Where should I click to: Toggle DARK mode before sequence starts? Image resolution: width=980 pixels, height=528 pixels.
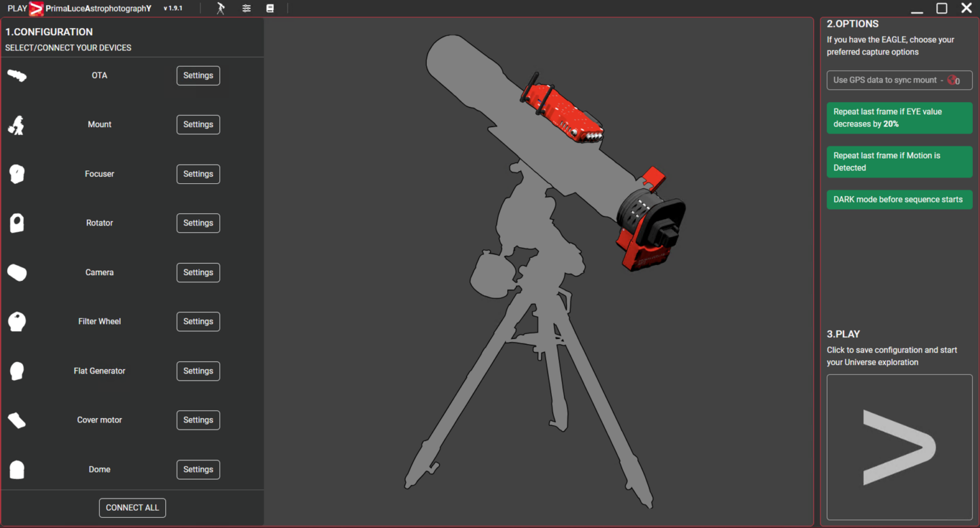[900, 199]
